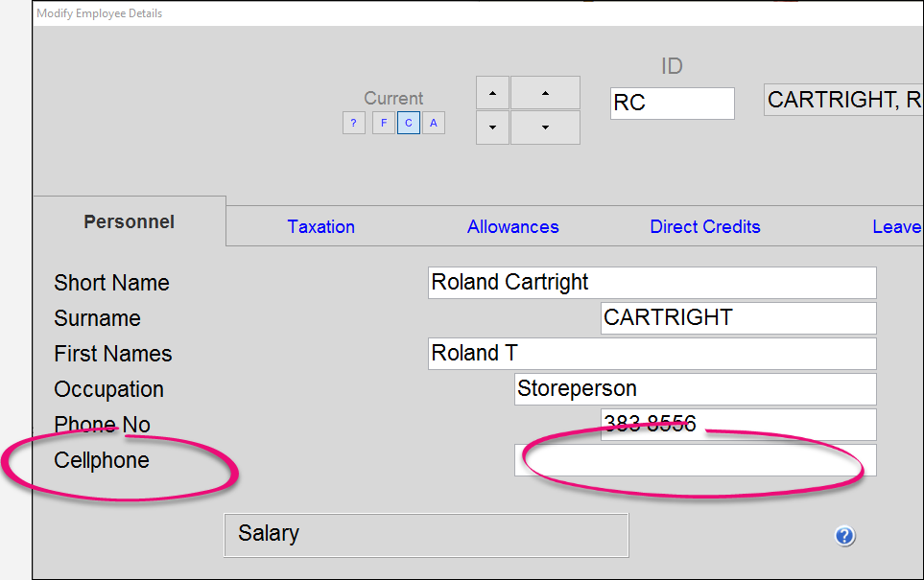Click the narrow down arrow button
The height and width of the screenshot is (580, 924).
(492, 128)
